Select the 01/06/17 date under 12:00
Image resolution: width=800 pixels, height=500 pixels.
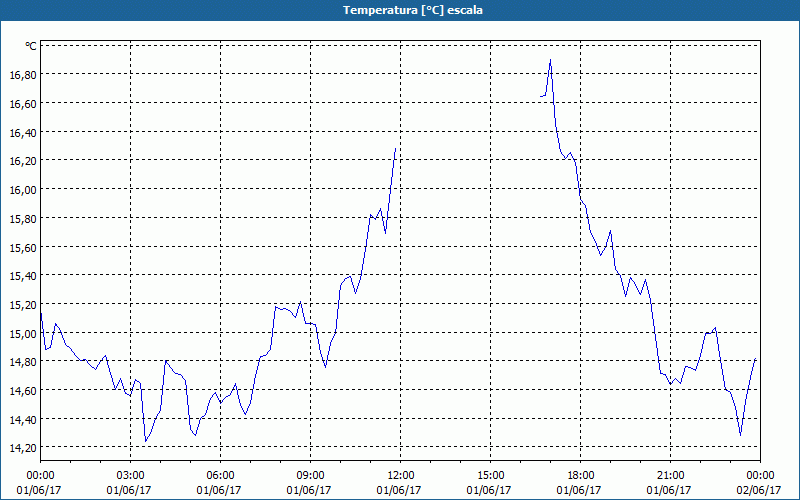[398, 490]
